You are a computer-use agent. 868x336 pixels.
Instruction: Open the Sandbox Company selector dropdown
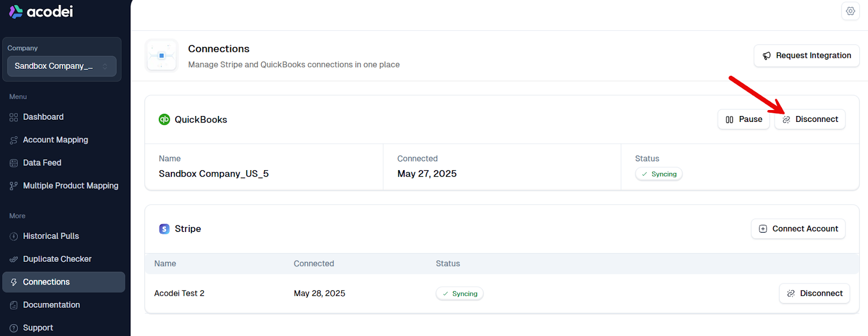coord(62,66)
